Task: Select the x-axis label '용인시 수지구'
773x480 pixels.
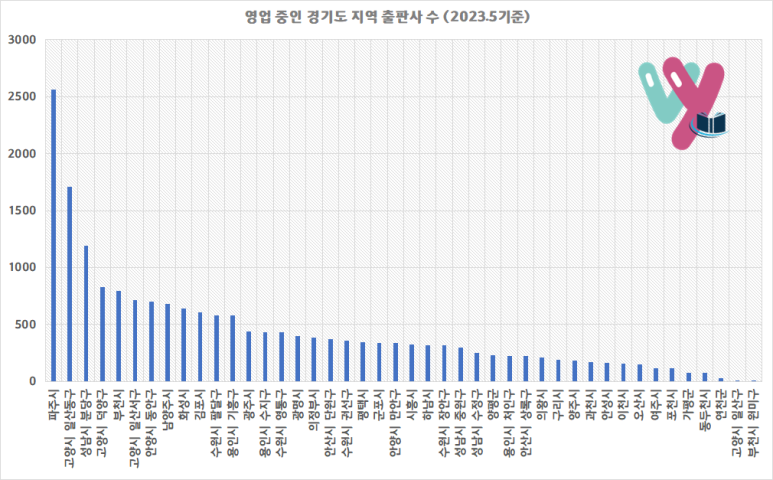Action: [x=265, y=422]
